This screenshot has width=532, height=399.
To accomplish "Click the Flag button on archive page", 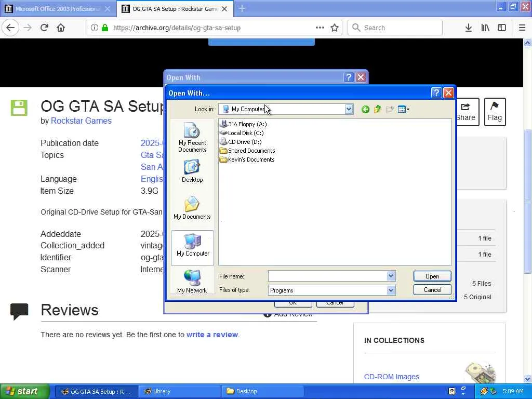I will coord(495,112).
